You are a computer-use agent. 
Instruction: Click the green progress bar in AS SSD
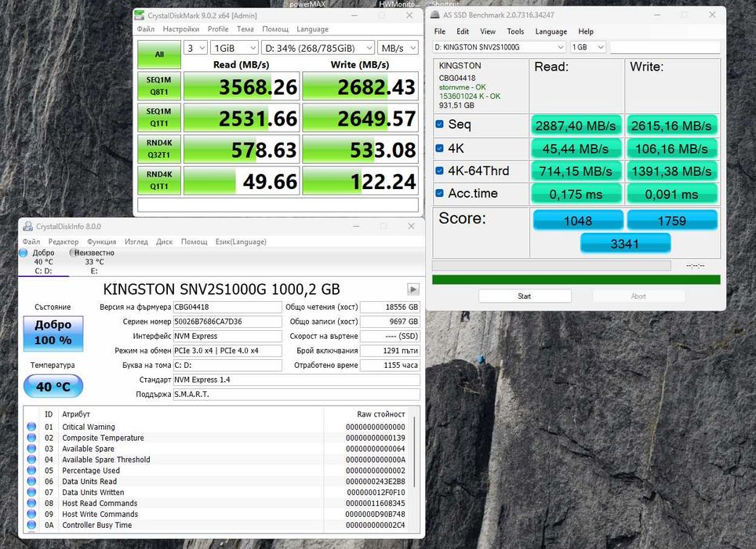[576, 280]
